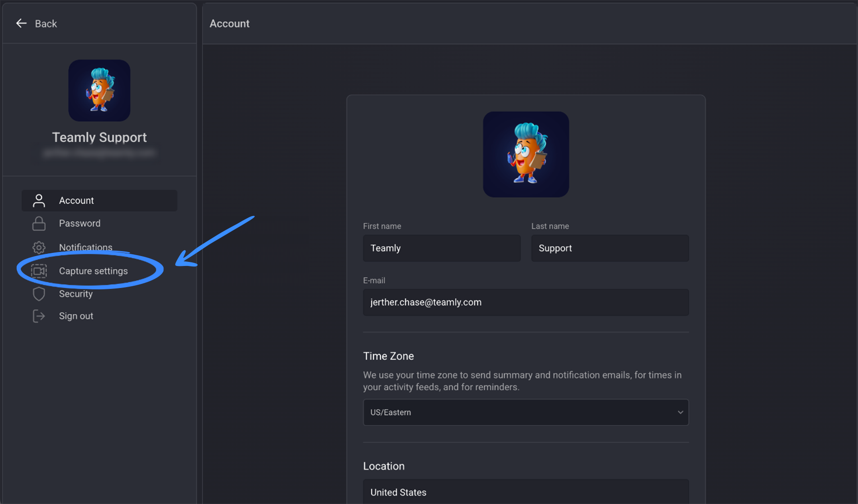Click the large profile picture in form
Viewport: 858px width, 504px height.
click(x=526, y=154)
